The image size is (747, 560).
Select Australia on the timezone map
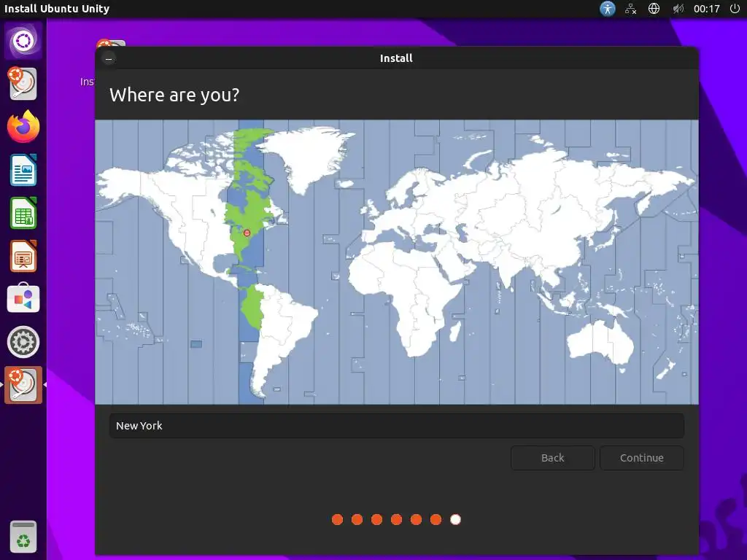600,342
